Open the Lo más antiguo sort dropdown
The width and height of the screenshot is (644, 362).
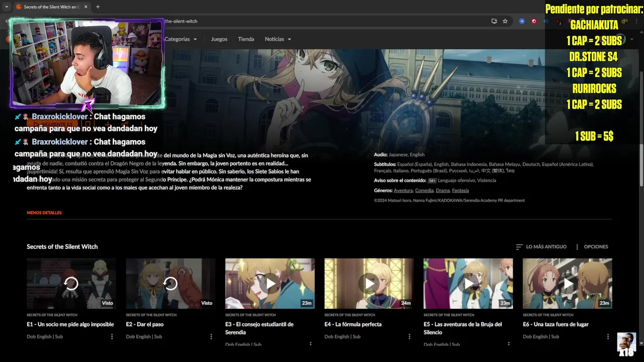(541, 247)
